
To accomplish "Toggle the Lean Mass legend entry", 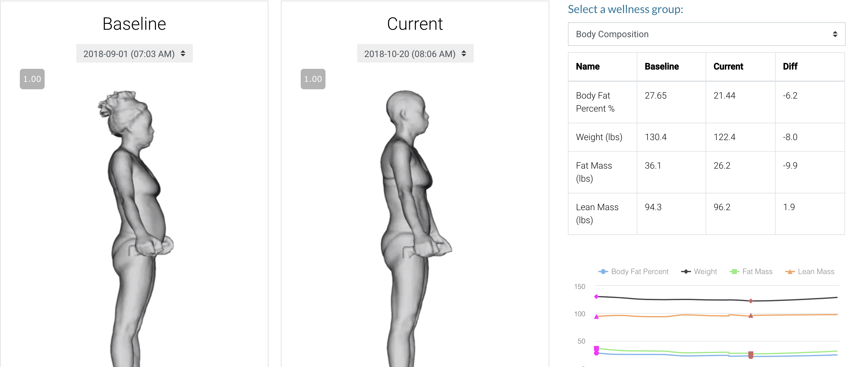I will coord(809,272).
